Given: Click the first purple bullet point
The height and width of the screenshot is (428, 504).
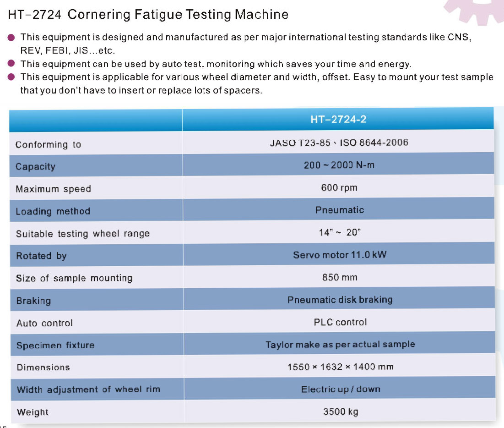Looking at the screenshot, I should point(12,37).
